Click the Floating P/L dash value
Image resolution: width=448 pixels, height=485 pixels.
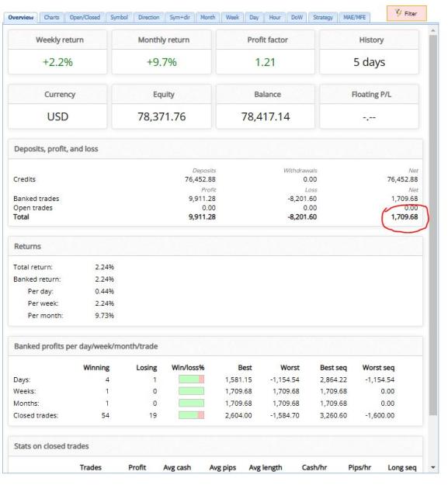pos(370,117)
